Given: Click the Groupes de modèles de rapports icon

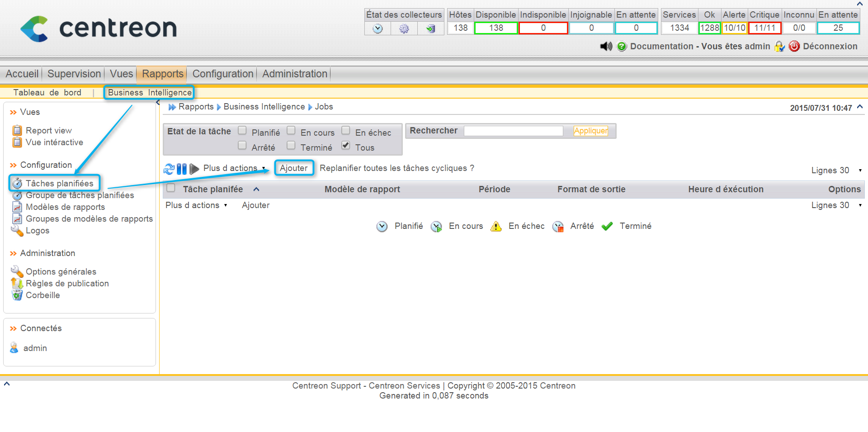Looking at the screenshot, I should pyautogui.click(x=17, y=219).
